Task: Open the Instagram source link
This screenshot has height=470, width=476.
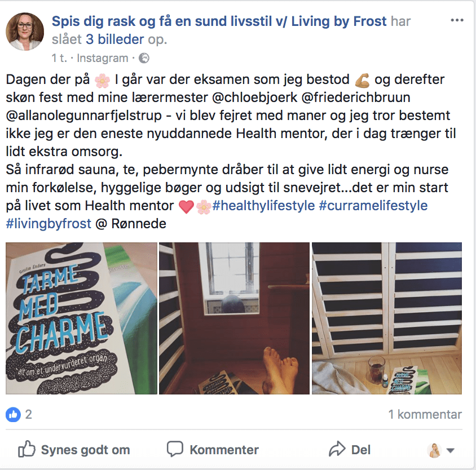Action: tap(103, 58)
